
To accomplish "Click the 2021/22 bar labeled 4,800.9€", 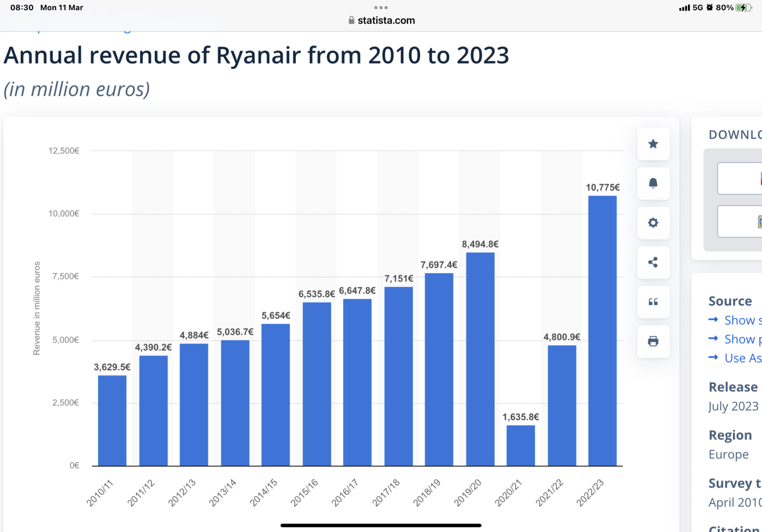I will (x=562, y=405).
